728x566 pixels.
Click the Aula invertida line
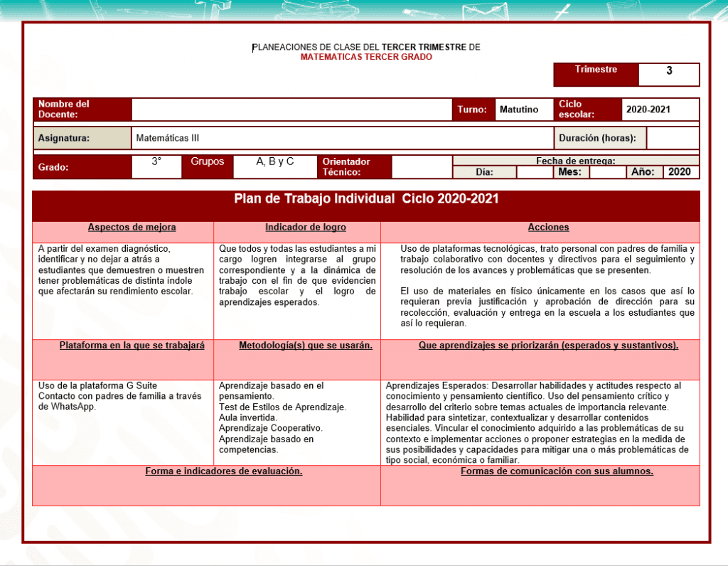click(248, 418)
